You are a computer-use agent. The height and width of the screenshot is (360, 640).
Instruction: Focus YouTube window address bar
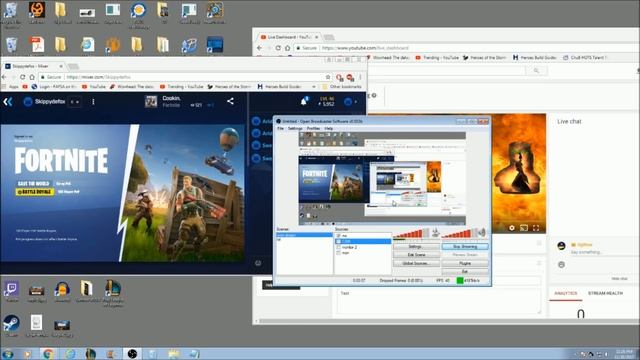click(465, 48)
